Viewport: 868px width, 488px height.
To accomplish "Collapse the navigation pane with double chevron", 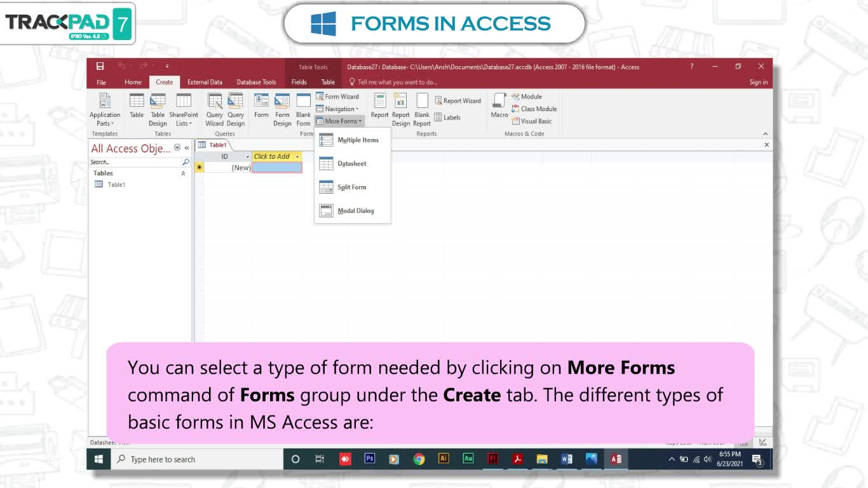I will (187, 148).
